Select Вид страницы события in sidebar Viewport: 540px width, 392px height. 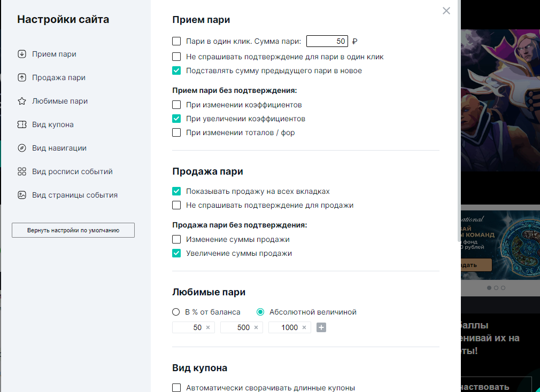75,195
